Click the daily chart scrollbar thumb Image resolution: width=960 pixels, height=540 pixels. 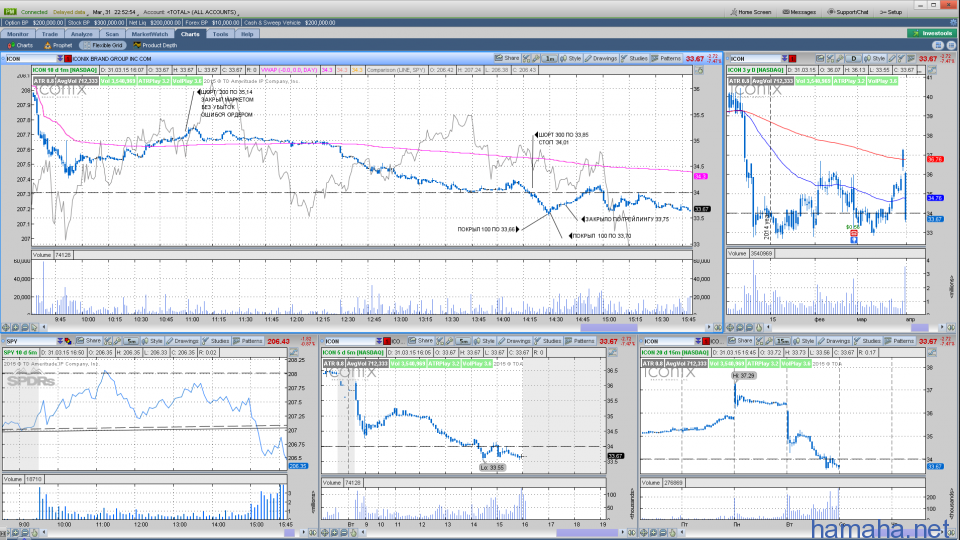tap(920, 328)
